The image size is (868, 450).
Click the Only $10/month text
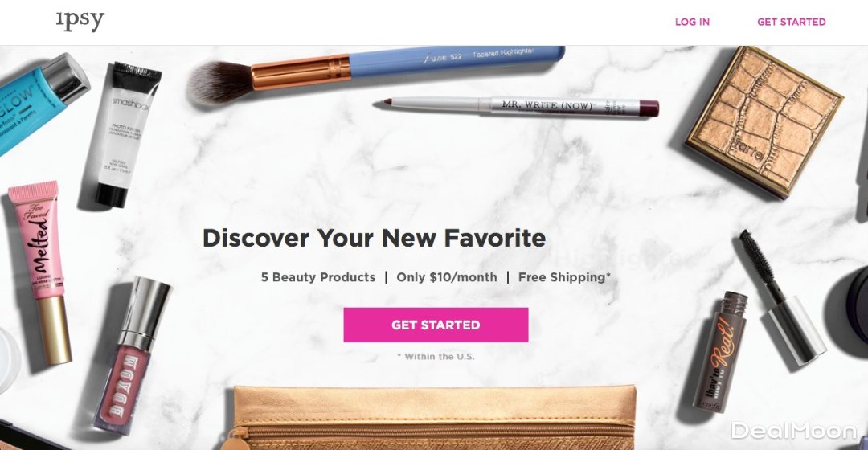point(447,277)
